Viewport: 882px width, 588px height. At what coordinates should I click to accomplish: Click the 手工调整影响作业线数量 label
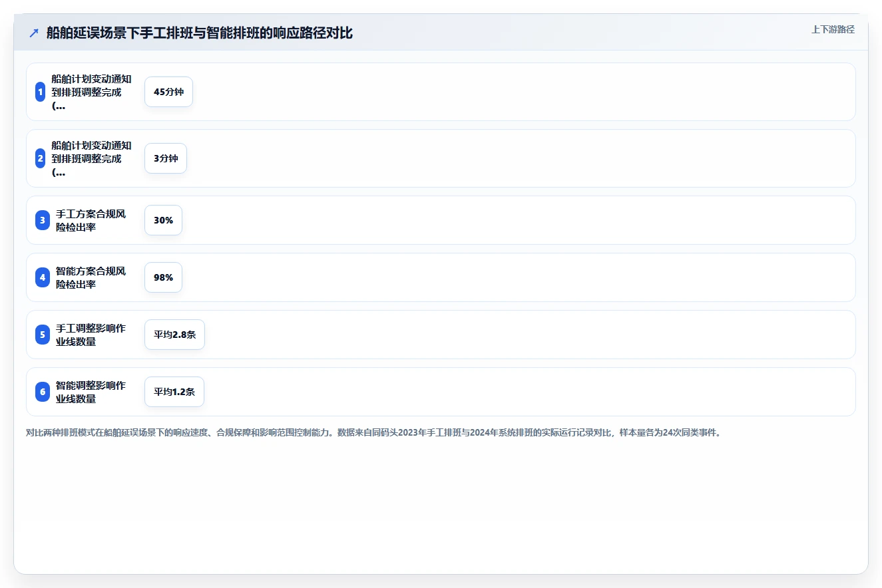(91, 335)
